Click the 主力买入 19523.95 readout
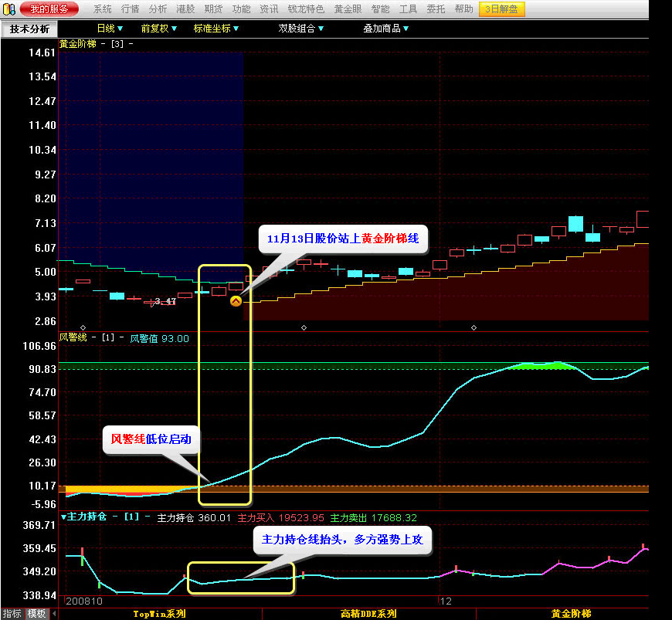The height and width of the screenshot is (620, 672). [x=280, y=517]
